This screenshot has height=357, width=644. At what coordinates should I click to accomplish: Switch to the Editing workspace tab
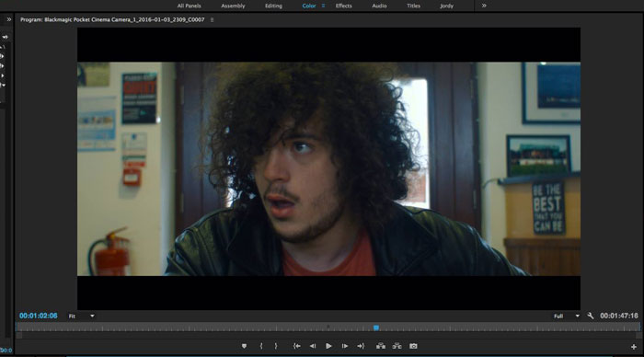click(x=273, y=6)
